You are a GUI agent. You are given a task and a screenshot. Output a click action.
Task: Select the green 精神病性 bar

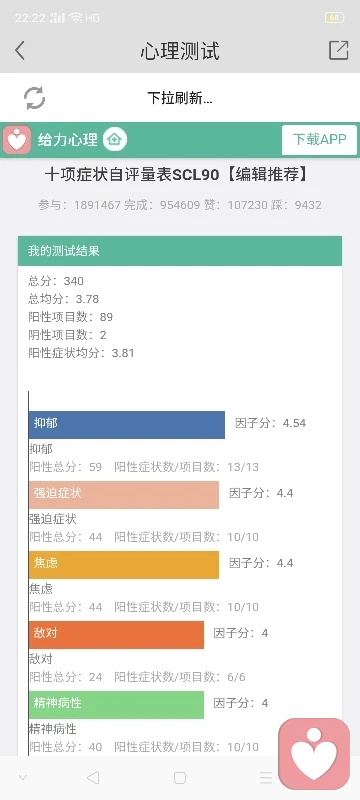pos(116,704)
